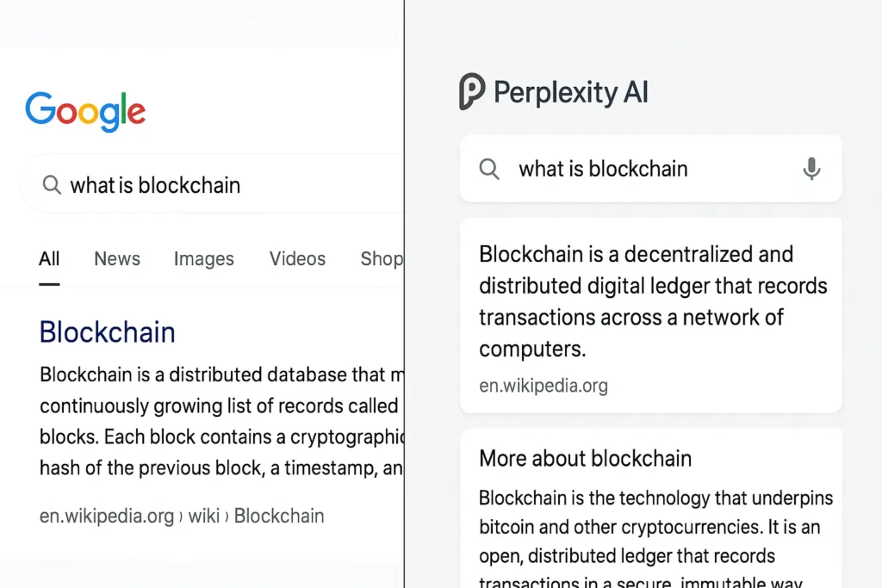Stay on the All tab
This screenshot has height=588, width=882.
[49, 258]
